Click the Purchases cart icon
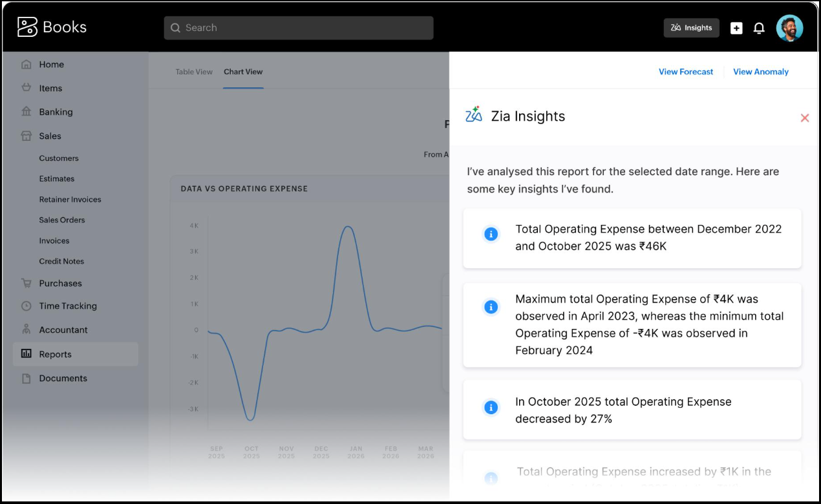This screenshot has height=504, width=821. coord(27,283)
